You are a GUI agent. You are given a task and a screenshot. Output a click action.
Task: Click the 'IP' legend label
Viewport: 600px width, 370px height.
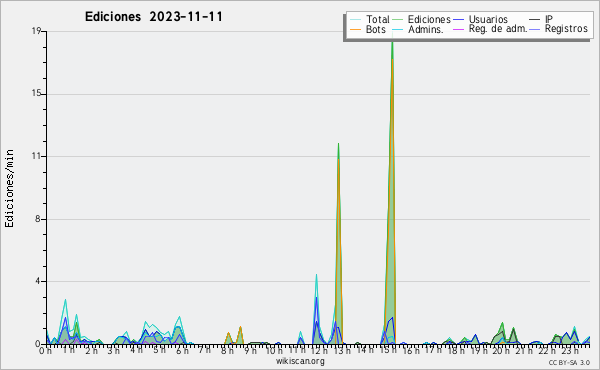(x=549, y=19)
